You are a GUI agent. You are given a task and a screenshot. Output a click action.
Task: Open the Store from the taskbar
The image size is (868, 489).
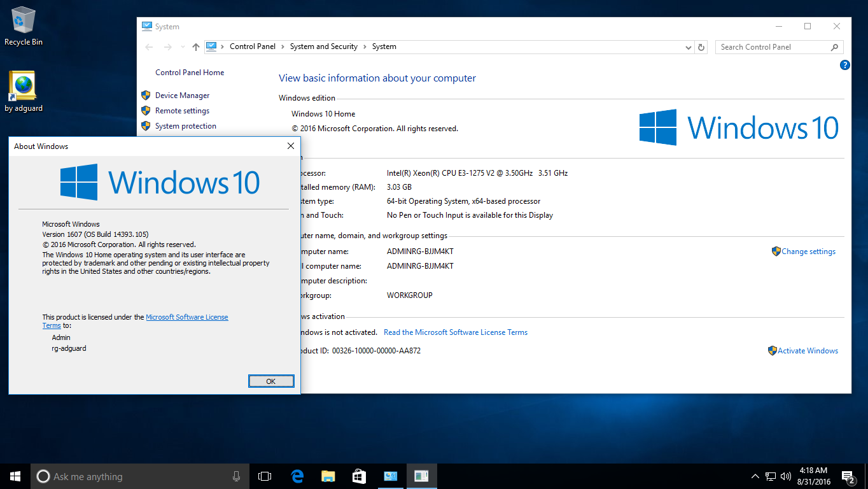pyautogui.click(x=360, y=476)
